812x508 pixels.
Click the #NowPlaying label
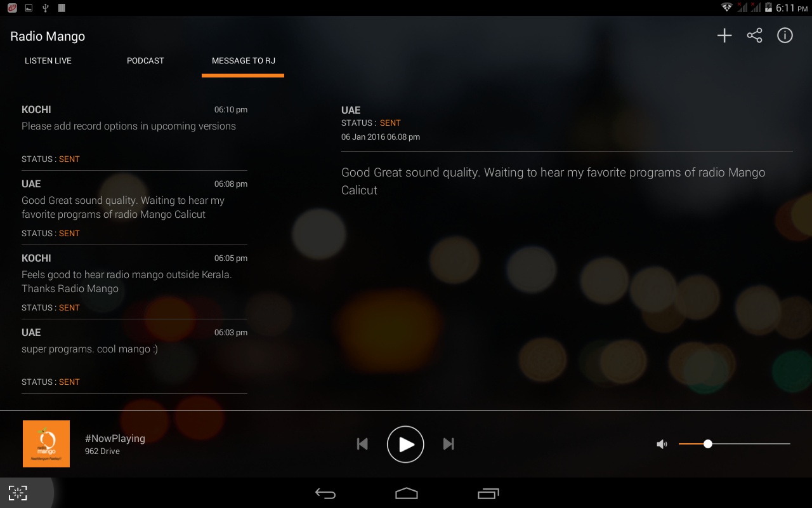click(x=115, y=438)
